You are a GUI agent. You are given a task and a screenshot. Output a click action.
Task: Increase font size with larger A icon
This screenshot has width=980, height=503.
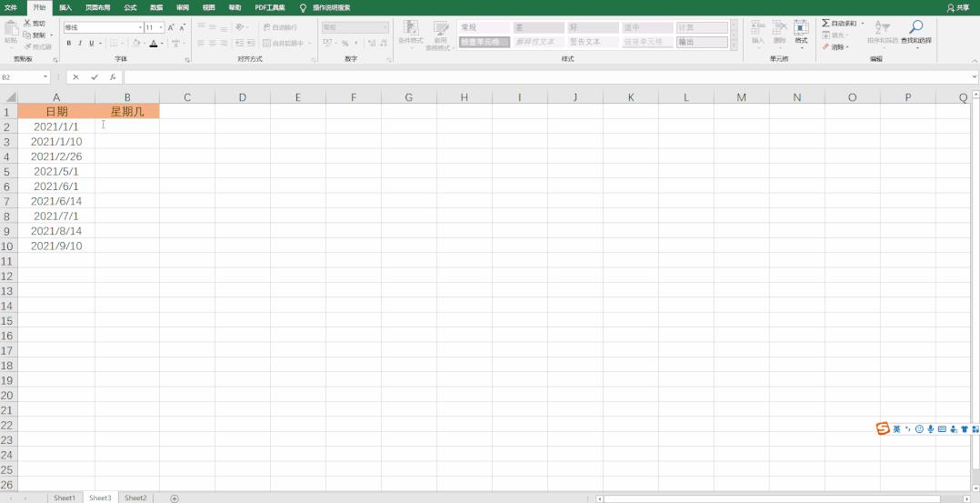pos(171,27)
